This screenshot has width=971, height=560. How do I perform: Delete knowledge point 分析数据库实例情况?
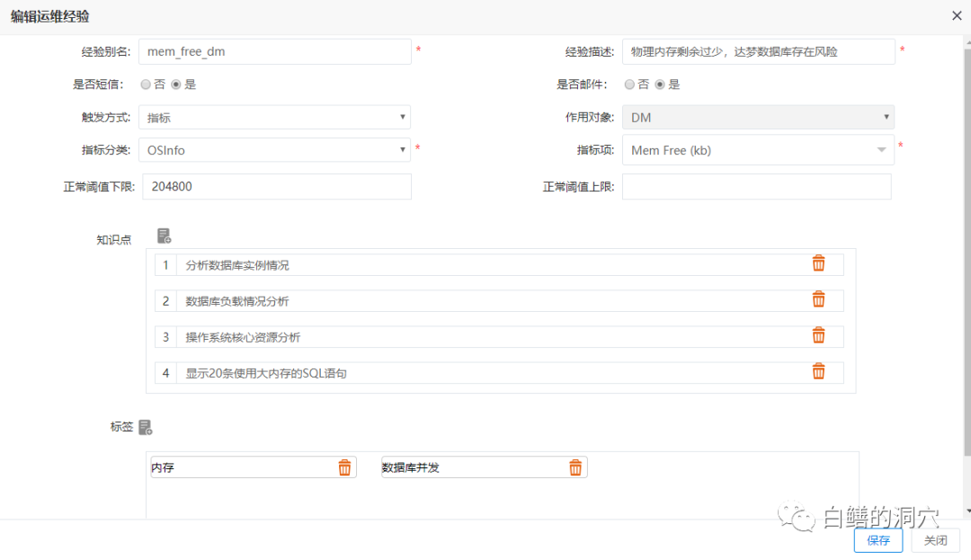pyautogui.click(x=818, y=263)
